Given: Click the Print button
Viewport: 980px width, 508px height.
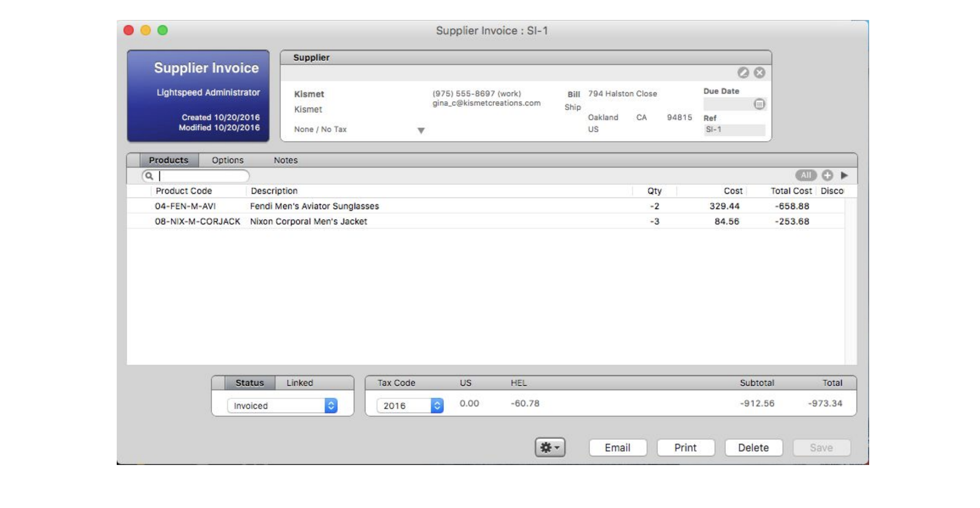Looking at the screenshot, I should click(685, 447).
